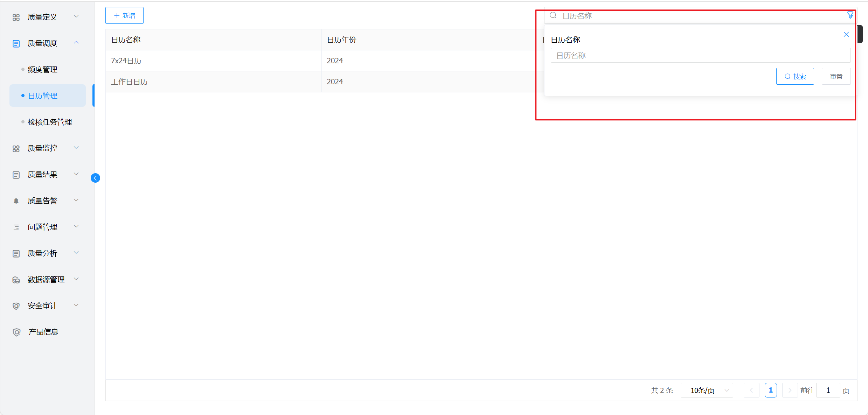Image resolution: width=868 pixels, height=415 pixels.
Task: Close the search popup with the X
Action: pyautogui.click(x=846, y=34)
